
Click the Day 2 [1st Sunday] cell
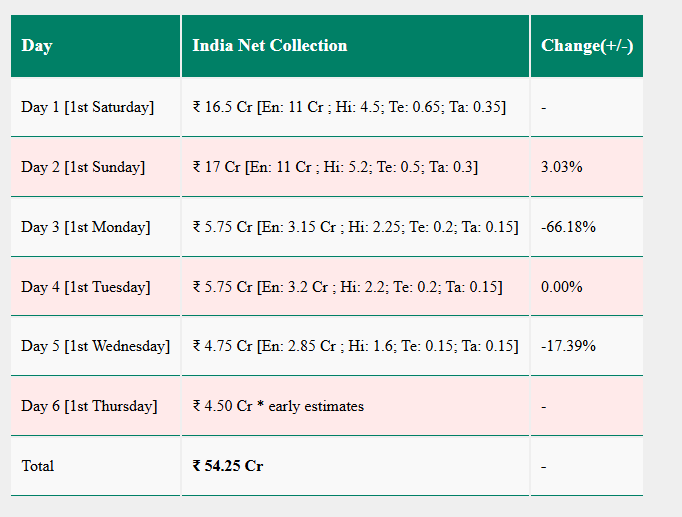95,167
